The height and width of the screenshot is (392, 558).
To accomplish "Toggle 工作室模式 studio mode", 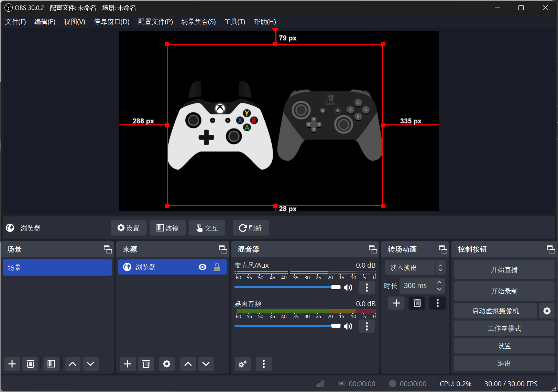I will (x=504, y=328).
